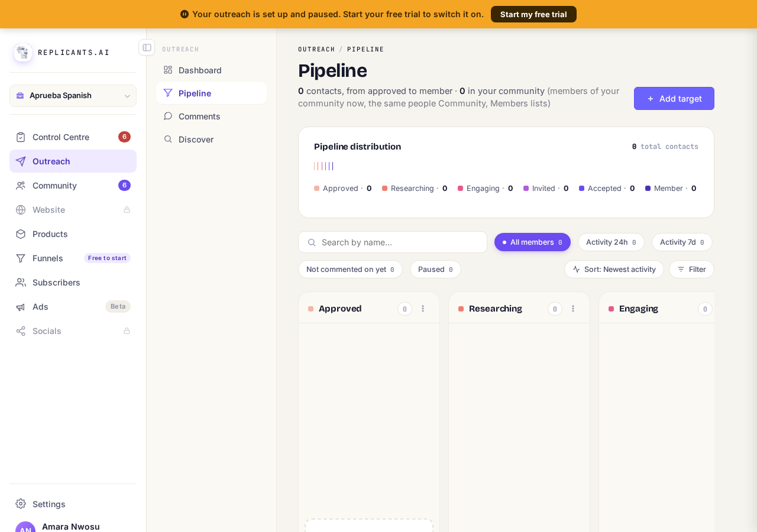This screenshot has height=532, width=757.
Task: Open the Sort: Newest activity dropdown
Action: 614,270
